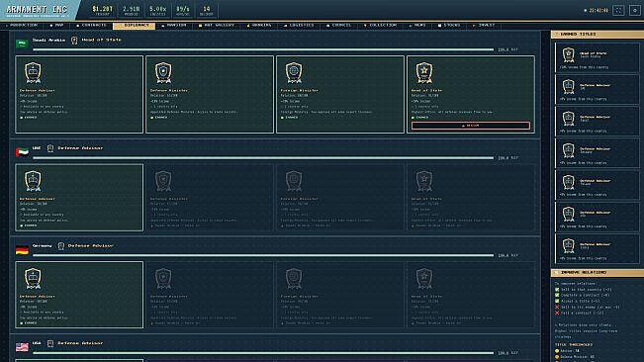Click 'Sell to its enemy' red X

tap(557, 307)
